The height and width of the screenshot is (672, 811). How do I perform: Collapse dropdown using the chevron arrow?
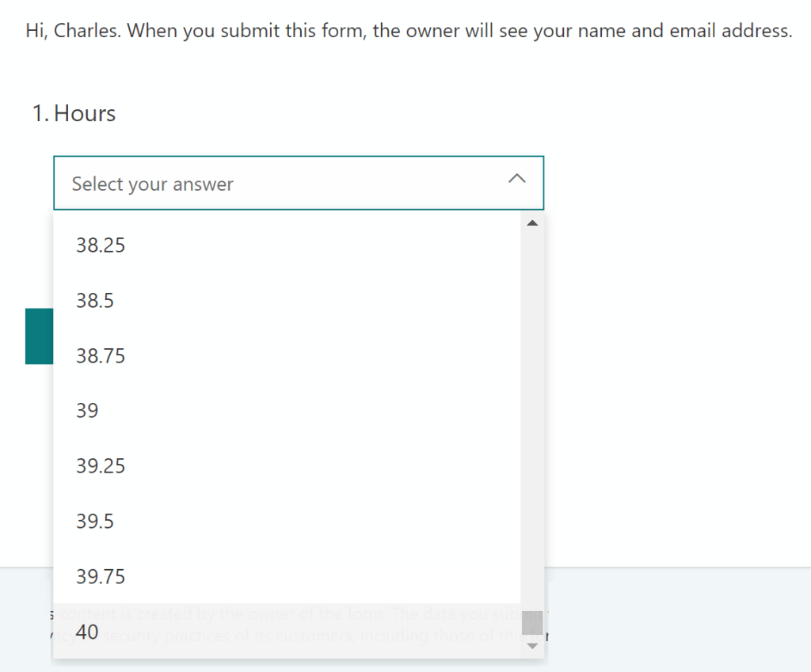(516, 179)
